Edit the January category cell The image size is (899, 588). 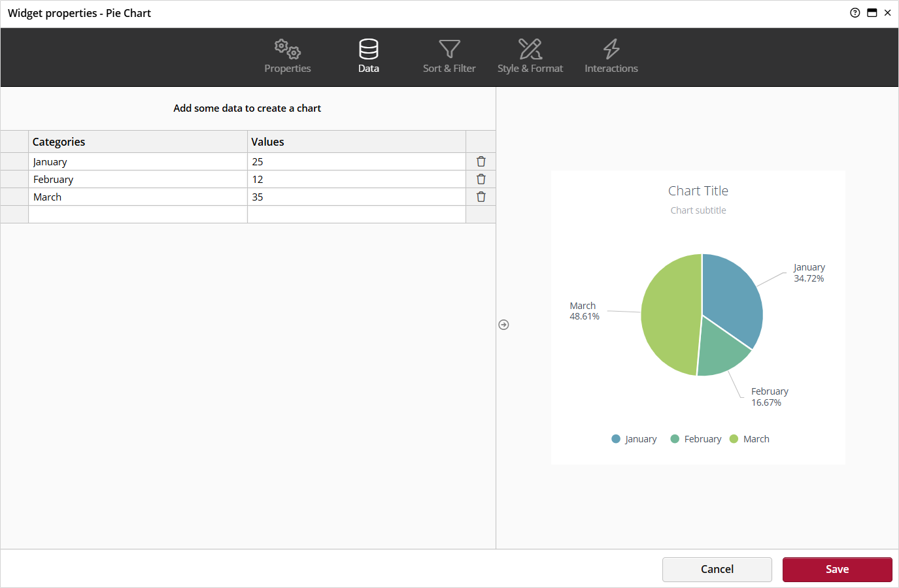point(138,161)
